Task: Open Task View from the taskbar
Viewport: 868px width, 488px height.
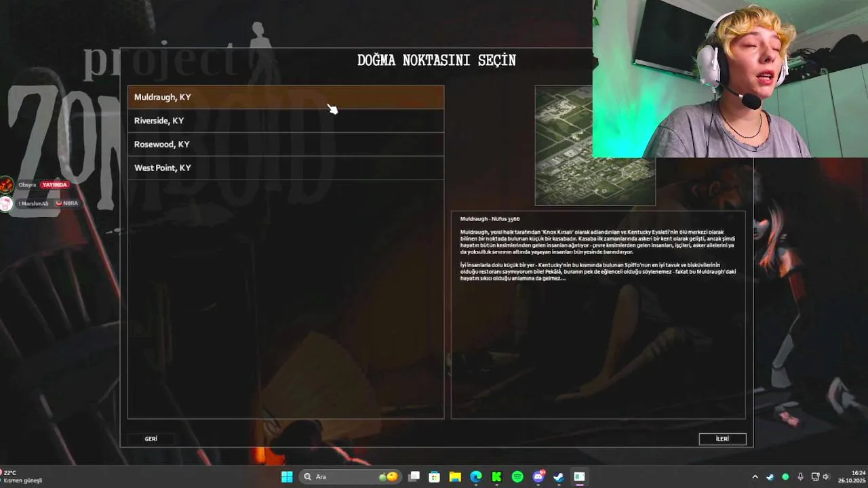Action: [x=414, y=476]
